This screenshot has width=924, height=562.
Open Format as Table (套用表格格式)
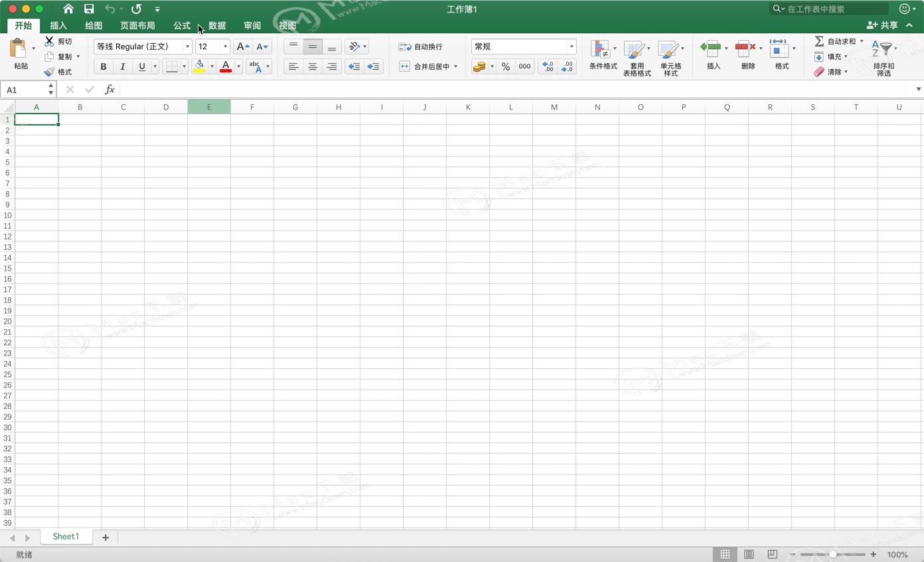click(637, 58)
